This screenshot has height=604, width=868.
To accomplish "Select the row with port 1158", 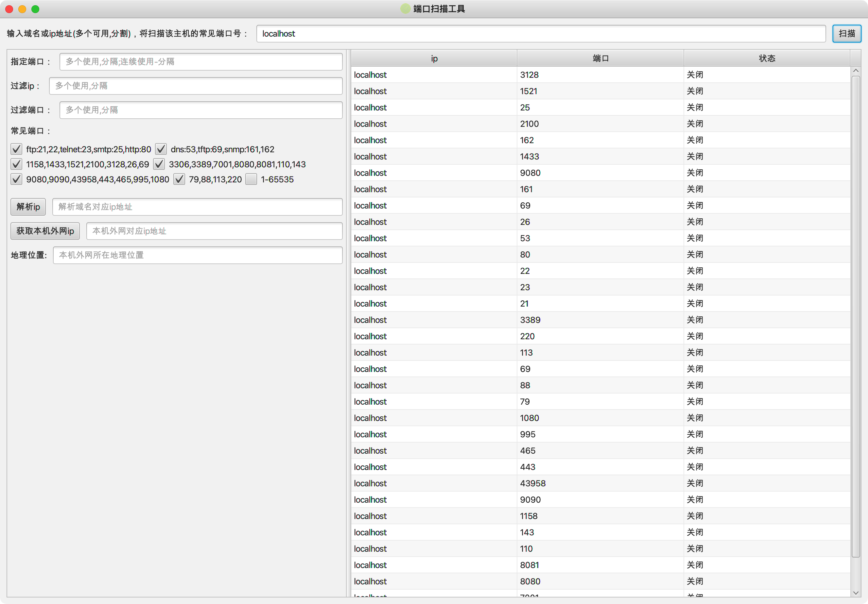I will coord(600,516).
